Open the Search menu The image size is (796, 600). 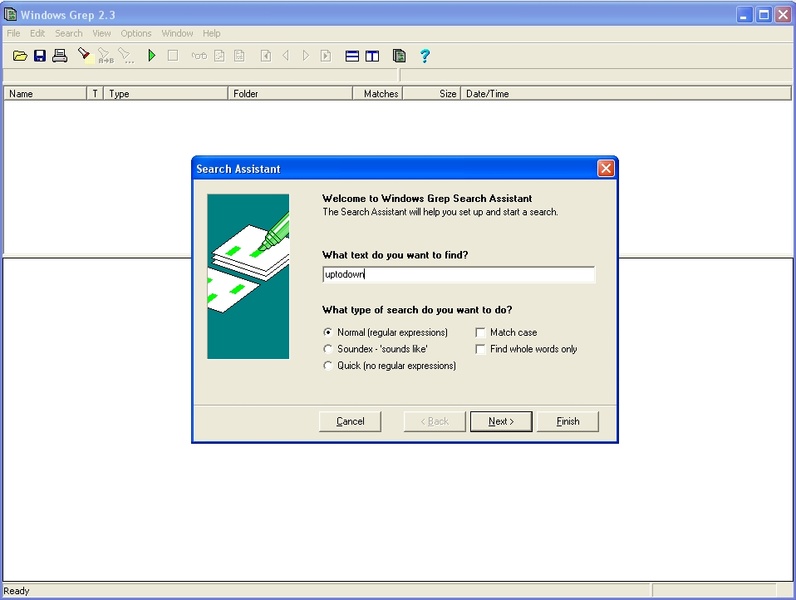(x=69, y=33)
